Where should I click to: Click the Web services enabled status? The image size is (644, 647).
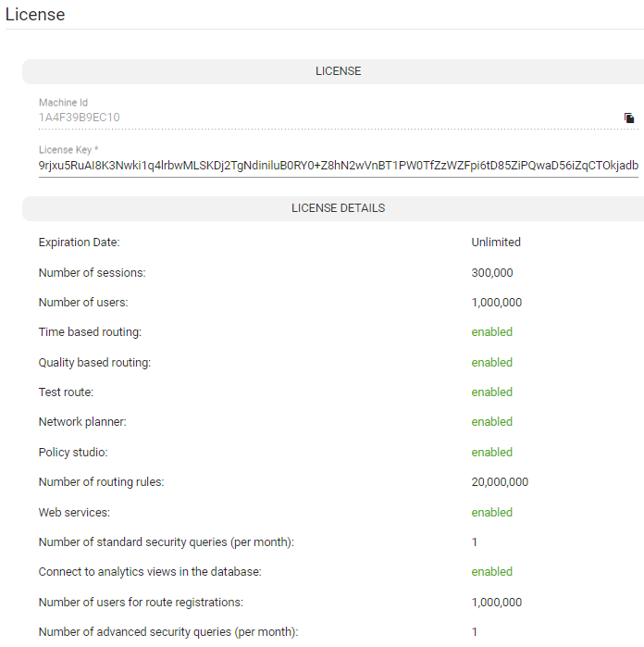(491, 513)
